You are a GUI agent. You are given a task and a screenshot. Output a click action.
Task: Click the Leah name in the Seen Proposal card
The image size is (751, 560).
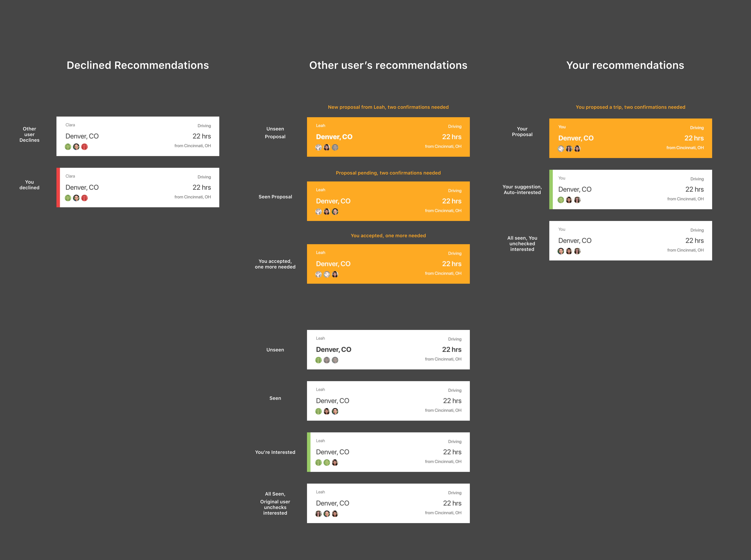(320, 190)
